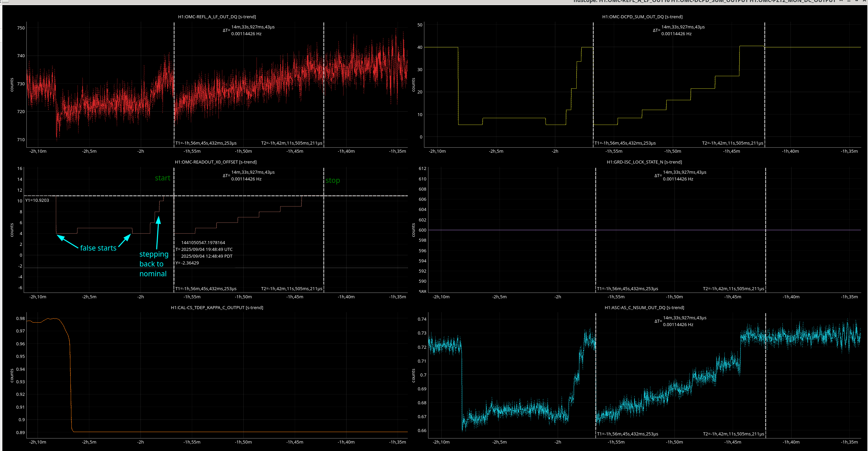Click the 600 tick on LOCK_STATE y-axis

tap(422, 230)
